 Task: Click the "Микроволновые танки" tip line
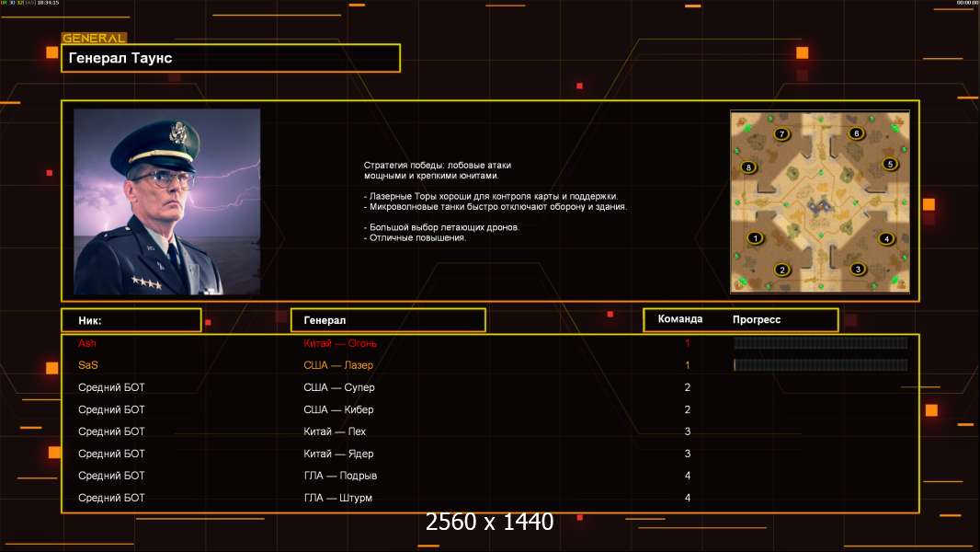495,206
